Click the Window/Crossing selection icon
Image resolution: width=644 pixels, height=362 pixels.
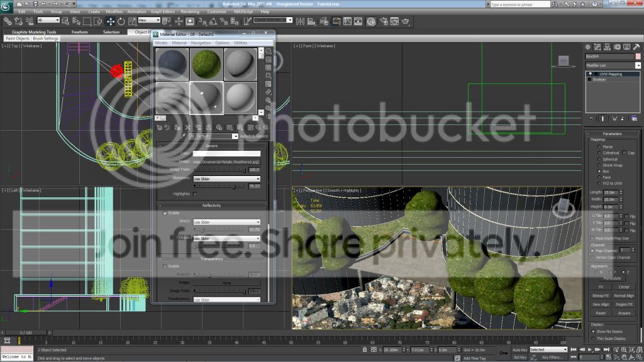point(97,21)
